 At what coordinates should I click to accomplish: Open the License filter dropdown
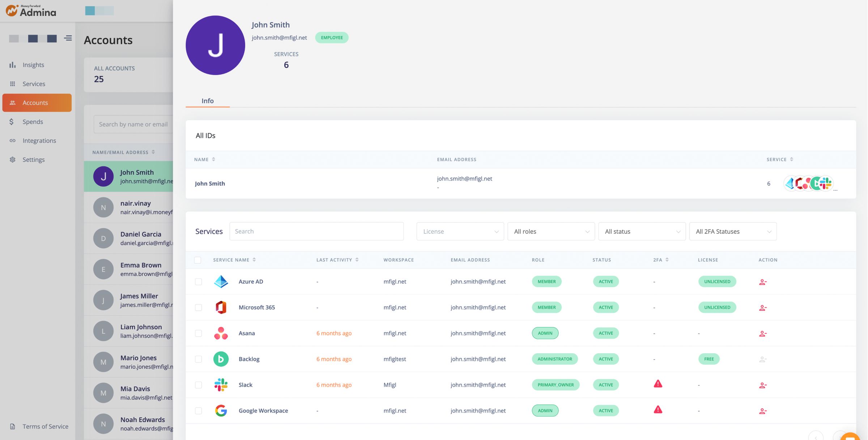tap(460, 231)
